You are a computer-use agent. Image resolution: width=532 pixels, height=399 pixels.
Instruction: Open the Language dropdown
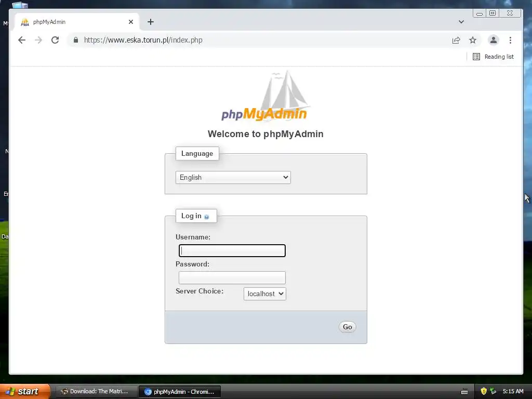[x=233, y=178]
